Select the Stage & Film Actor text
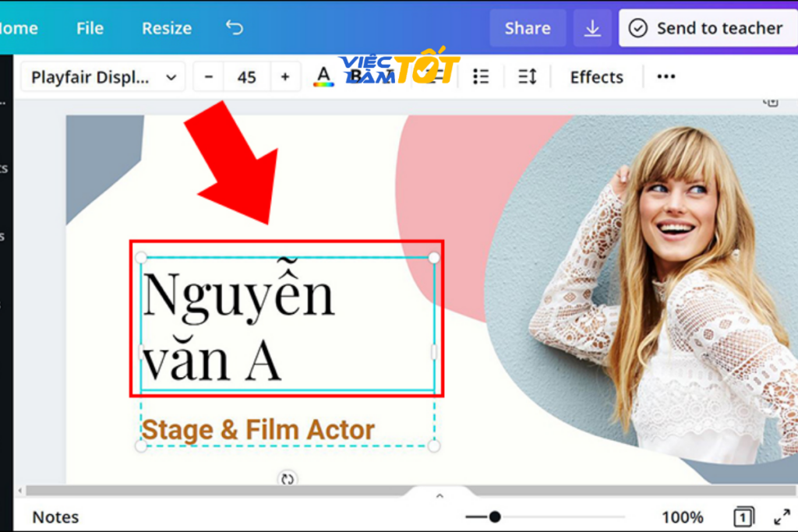Image resolution: width=798 pixels, height=532 pixels. coord(258,430)
